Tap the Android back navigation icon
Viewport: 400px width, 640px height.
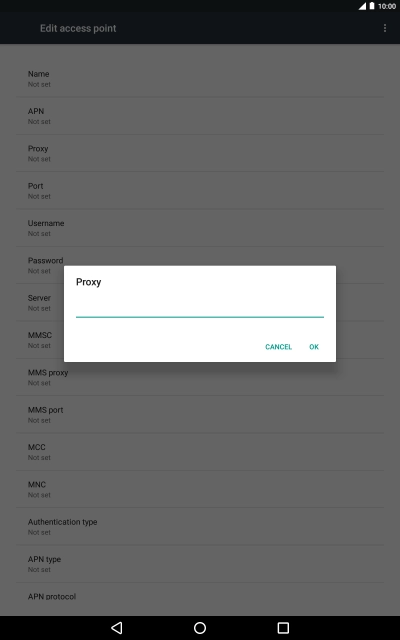point(117,627)
